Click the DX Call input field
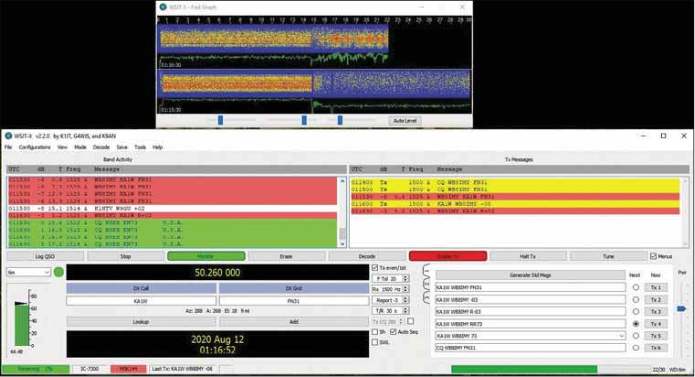This screenshot has height=377, width=695. point(141,301)
